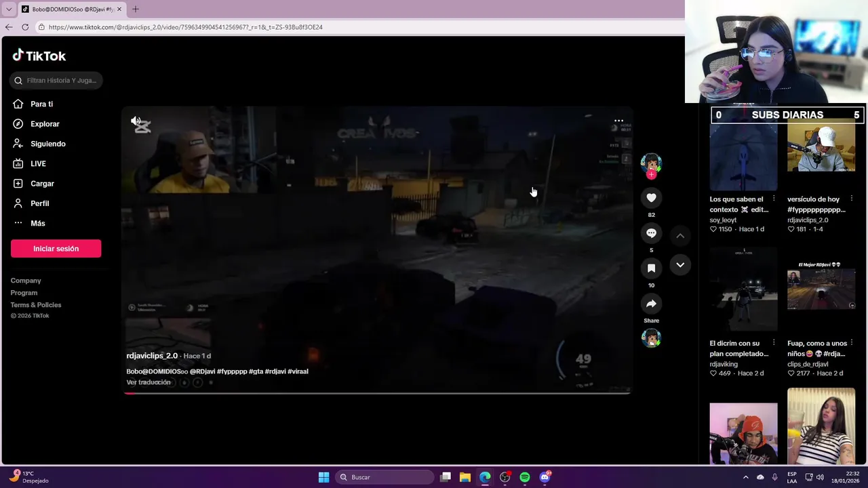Open the rdjaviking creator name
Image resolution: width=868 pixels, height=488 pixels.
pyautogui.click(x=724, y=364)
